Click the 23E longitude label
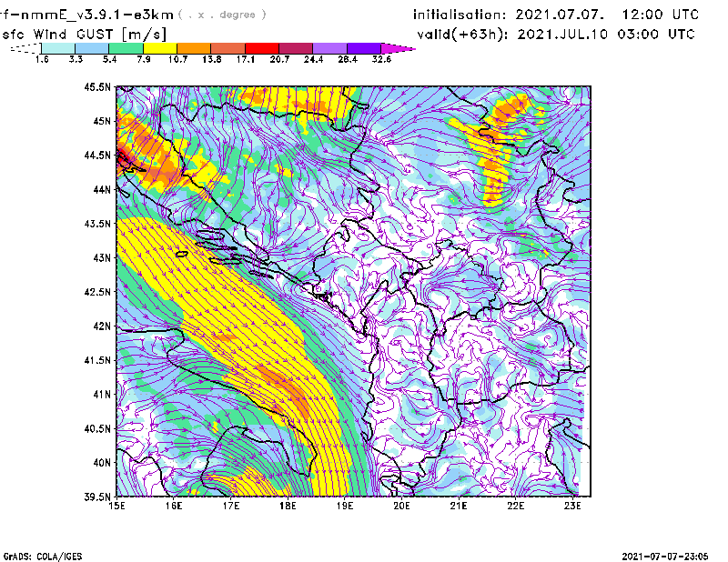728x562 pixels. click(x=572, y=506)
